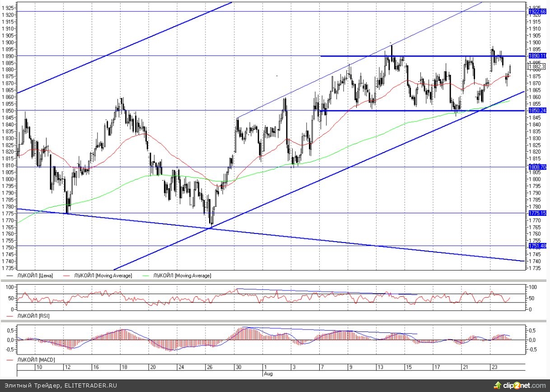Viewport: 550px width, 392px height.
Task: Select the 1850.24 support price label
Action: [537, 111]
